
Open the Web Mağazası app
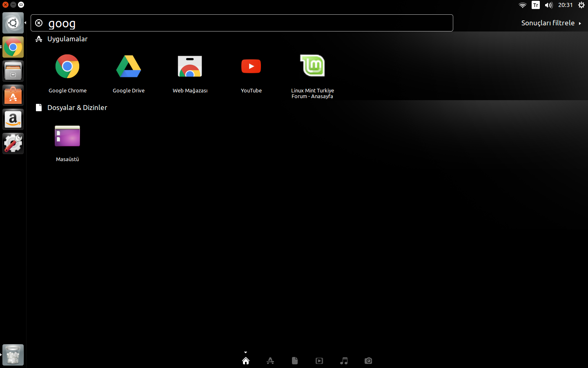pyautogui.click(x=190, y=74)
